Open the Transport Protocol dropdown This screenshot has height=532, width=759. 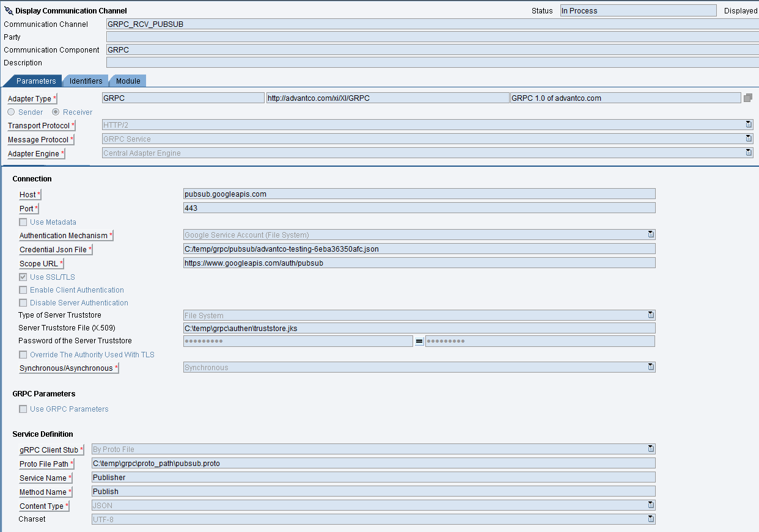(748, 123)
